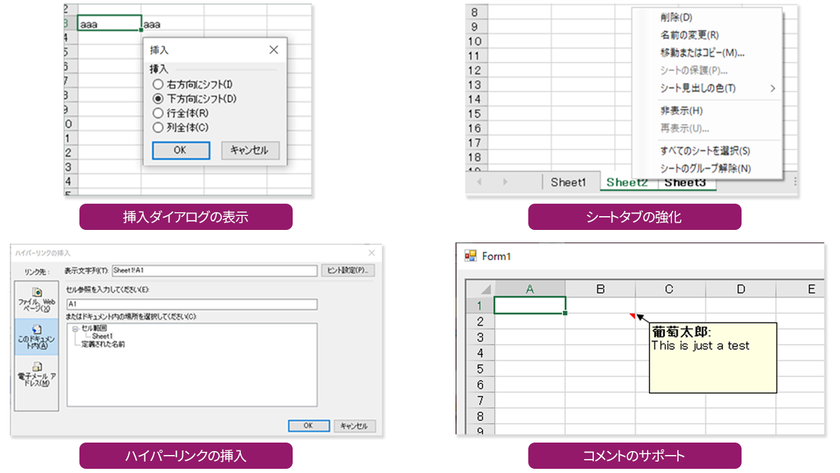Expand the シート見出しの色 submenu arrow
Viewport: 840px width, 473px height.
[x=772, y=88]
